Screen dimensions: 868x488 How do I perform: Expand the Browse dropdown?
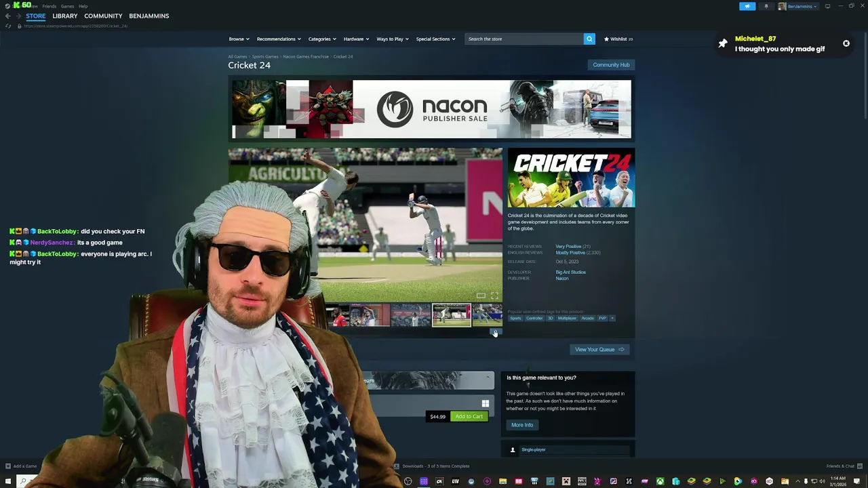tap(239, 39)
